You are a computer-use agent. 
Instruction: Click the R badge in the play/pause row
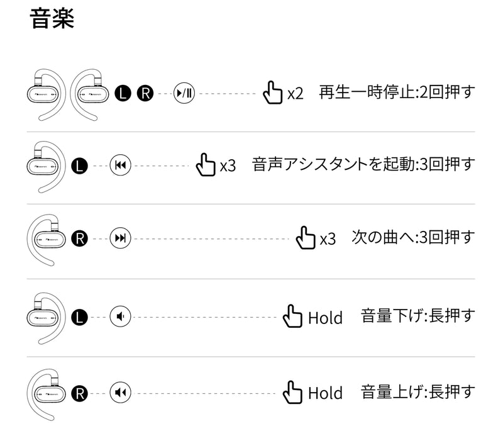(x=145, y=93)
